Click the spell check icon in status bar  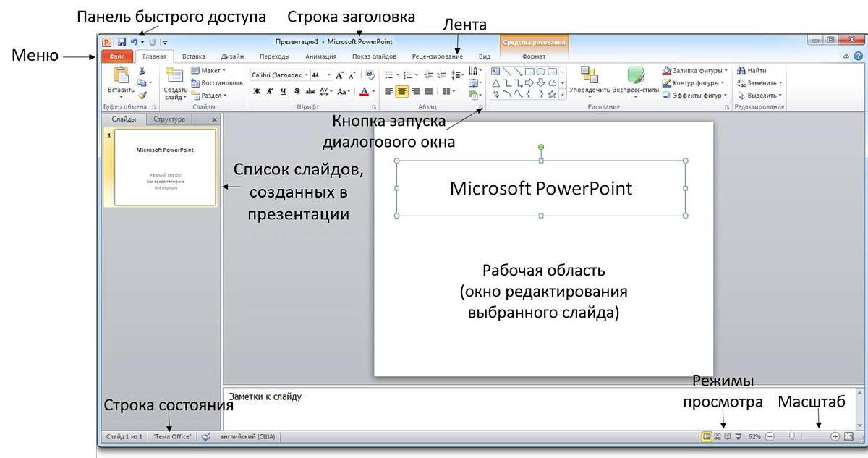tap(206, 437)
